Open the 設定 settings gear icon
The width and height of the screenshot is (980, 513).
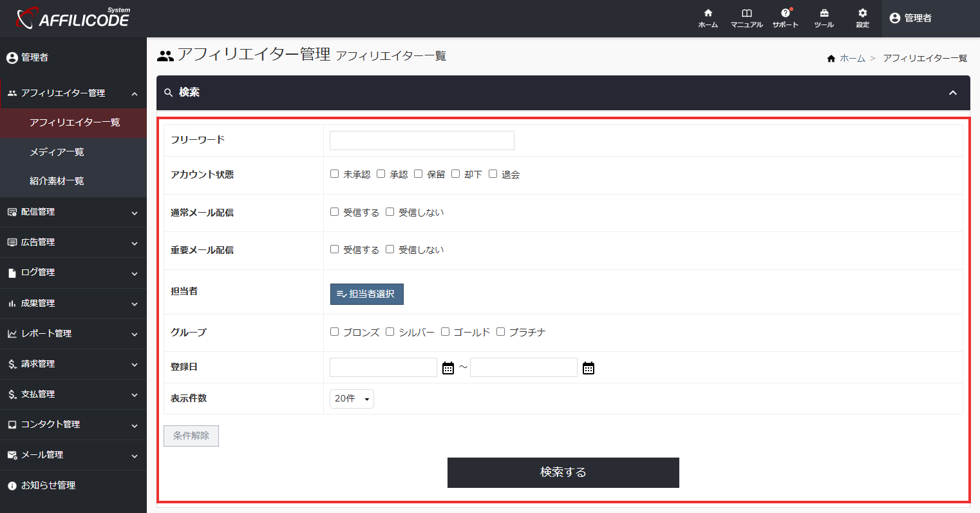(862, 18)
